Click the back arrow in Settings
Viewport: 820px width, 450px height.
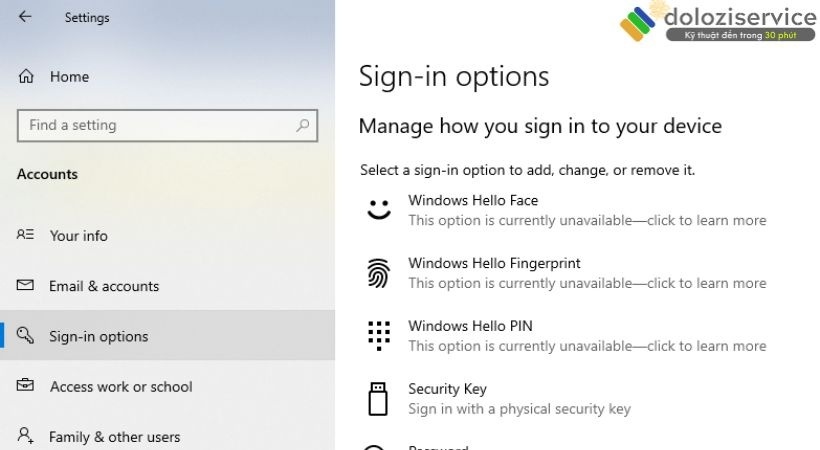[x=25, y=17]
